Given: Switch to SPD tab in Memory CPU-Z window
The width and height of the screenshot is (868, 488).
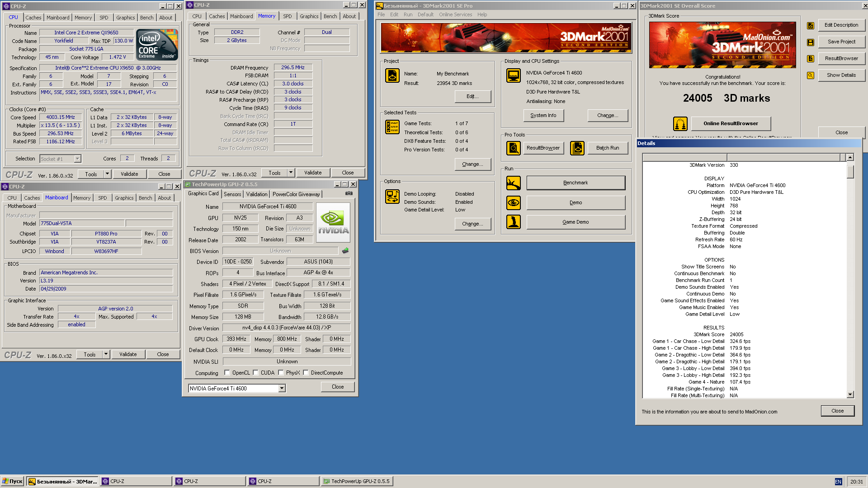Looking at the screenshot, I should tap(288, 16).
